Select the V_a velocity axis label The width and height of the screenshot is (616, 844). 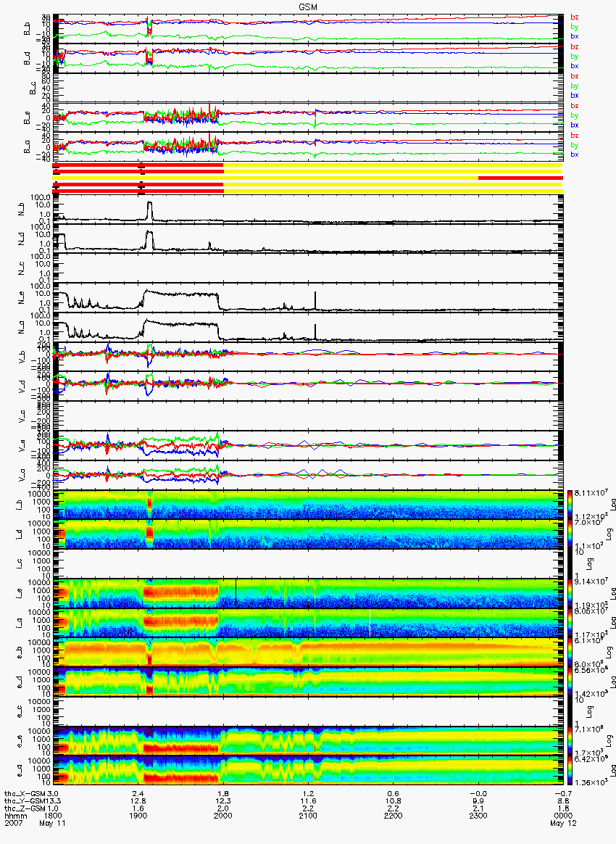[x=22, y=475]
